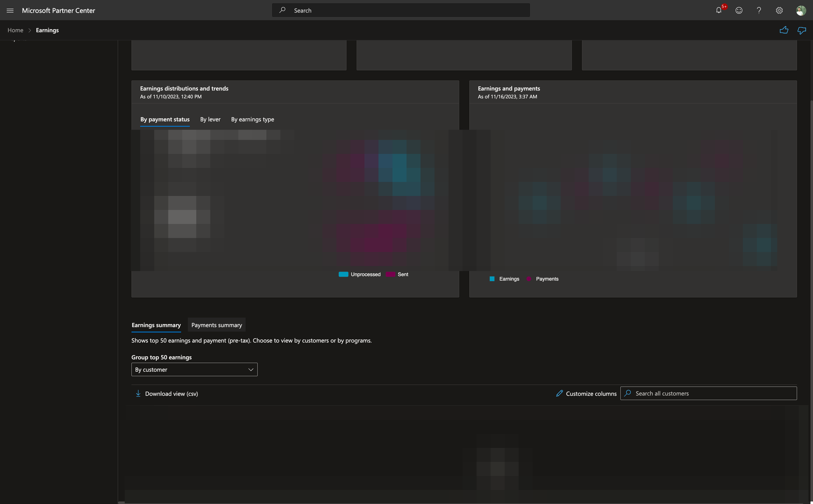Toggle the Unprocessed legend swatch
The height and width of the screenshot is (504, 813).
tap(343, 274)
